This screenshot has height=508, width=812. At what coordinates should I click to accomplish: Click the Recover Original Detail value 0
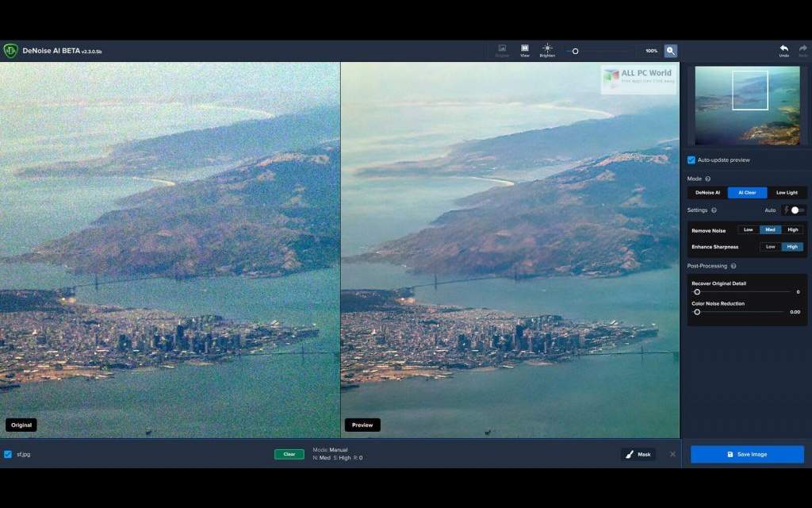(x=798, y=292)
